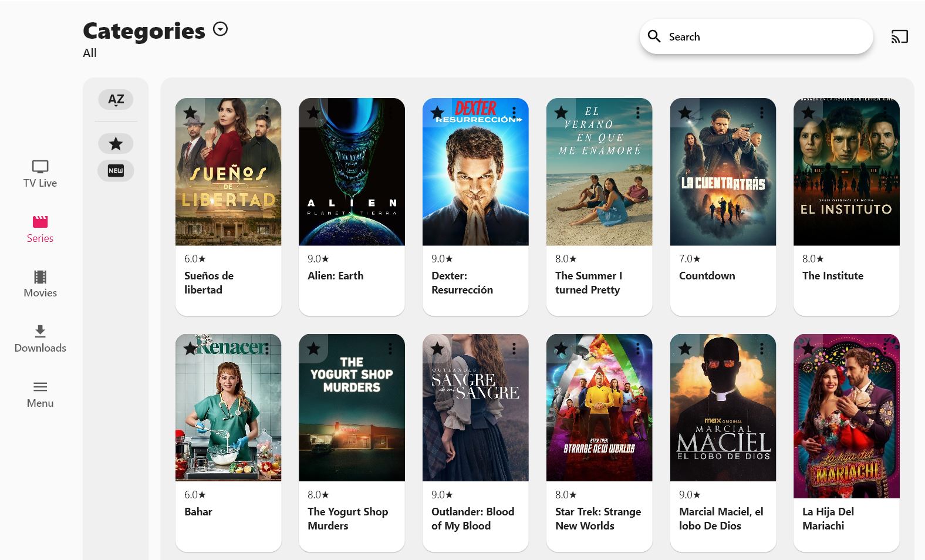
Task: Click the "Countdown" title text
Action: point(707,275)
